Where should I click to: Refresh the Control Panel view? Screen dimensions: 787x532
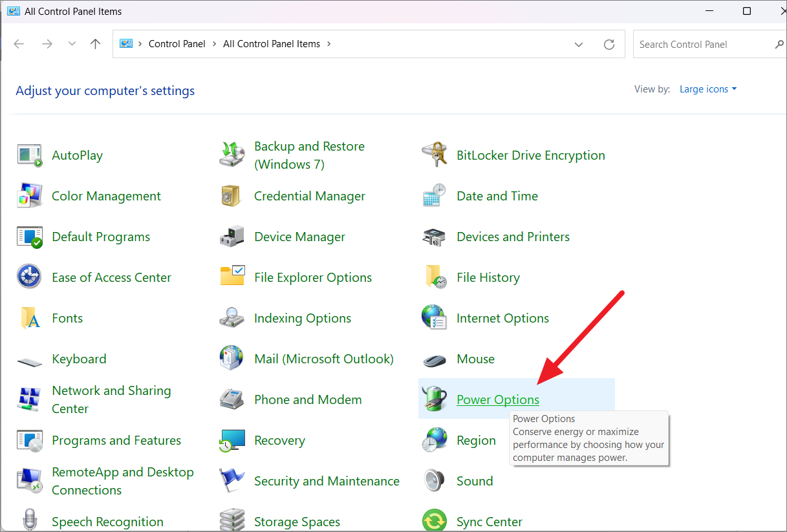(609, 45)
